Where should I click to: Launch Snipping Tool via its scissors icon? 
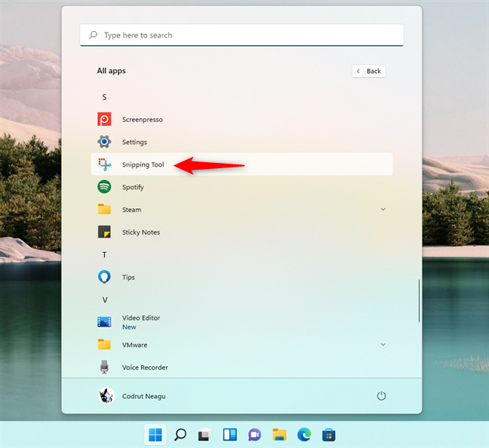point(104,164)
